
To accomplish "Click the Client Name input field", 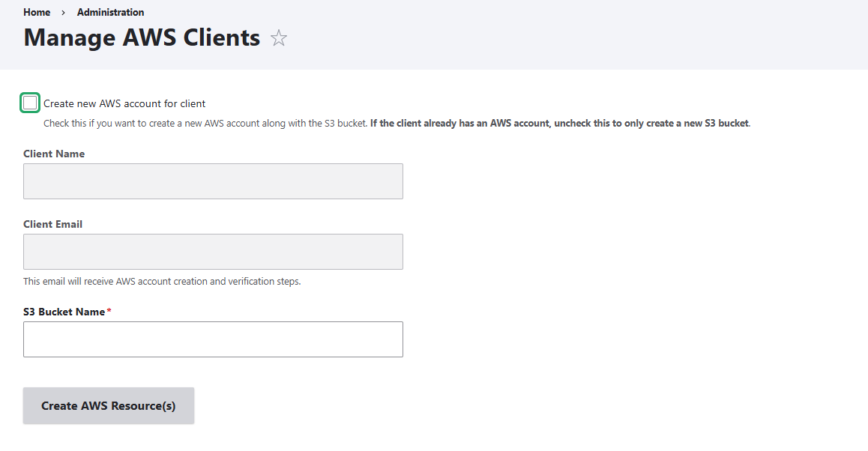I will [x=213, y=181].
